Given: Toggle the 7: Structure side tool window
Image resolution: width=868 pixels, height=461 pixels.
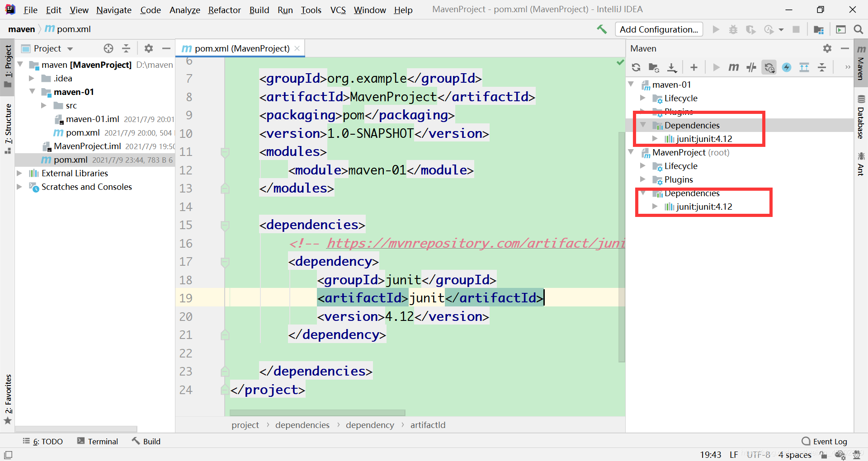Looking at the screenshot, I should click(x=8, y=129).
